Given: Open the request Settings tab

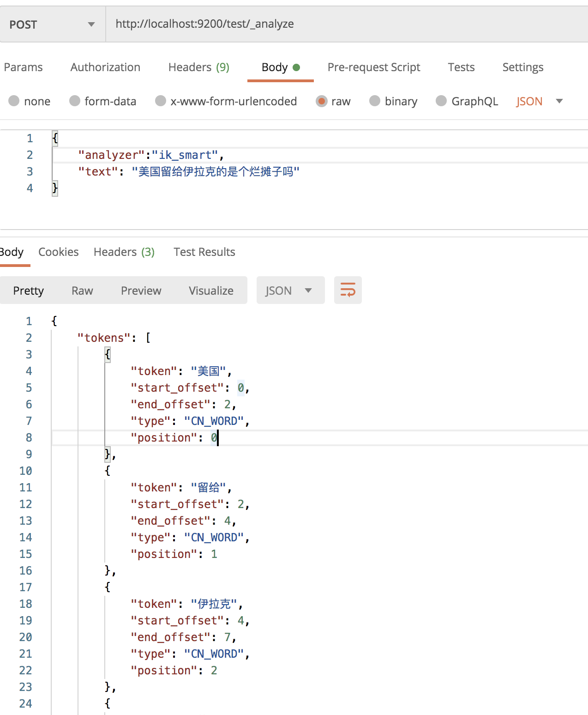Looking at the screenshot, I should (522, 67).
